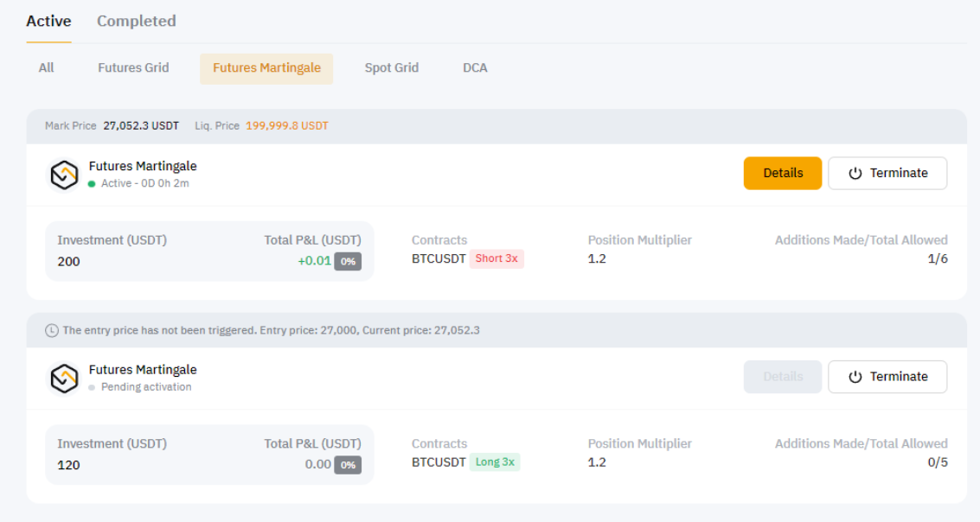Click the 0% badge next to +0.01 P&L
The width and height of the screenshot is (980, 522).
(x=348, y=261)
